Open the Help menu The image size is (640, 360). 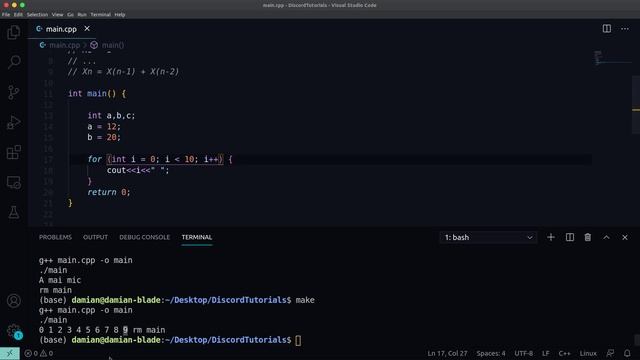pos(120,14)
